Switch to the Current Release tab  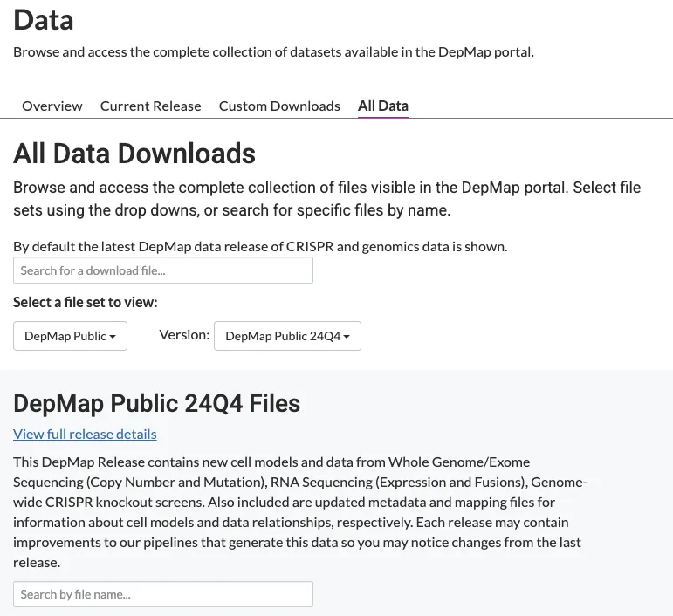pos(150,106)
